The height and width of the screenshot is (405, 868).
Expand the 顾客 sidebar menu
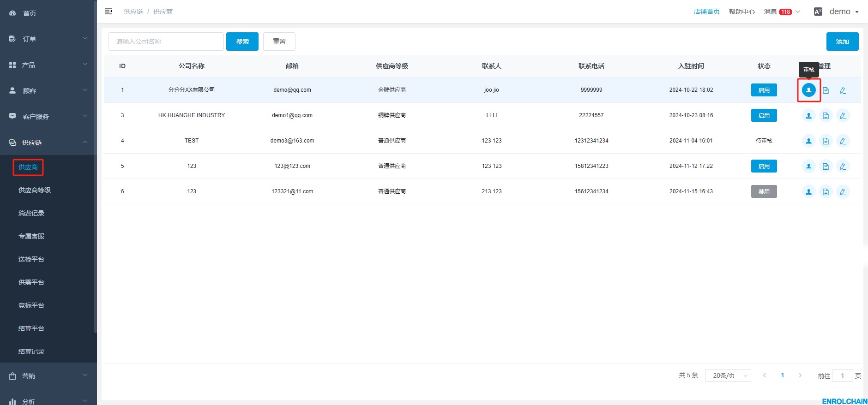[48, 90]
